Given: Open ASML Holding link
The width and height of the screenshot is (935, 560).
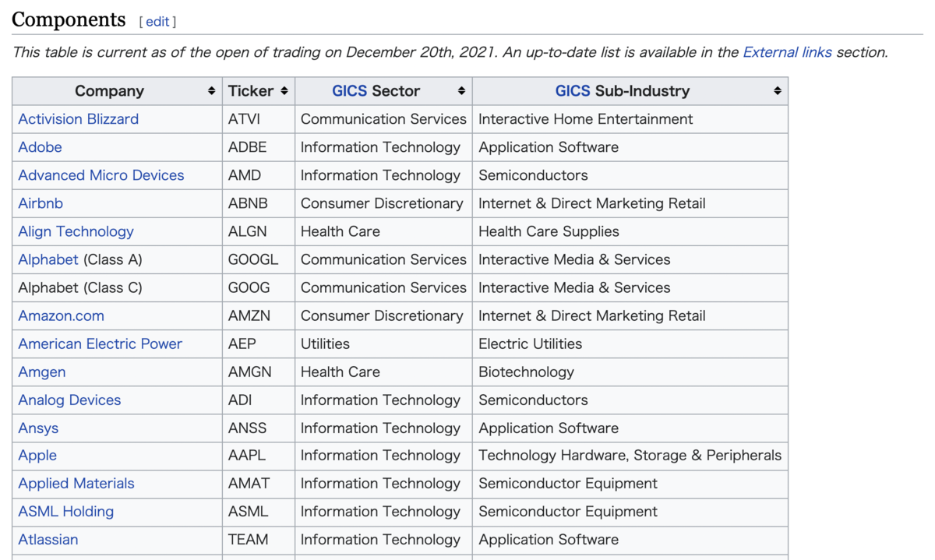Looking at the screenshot, I should point(65,512).
